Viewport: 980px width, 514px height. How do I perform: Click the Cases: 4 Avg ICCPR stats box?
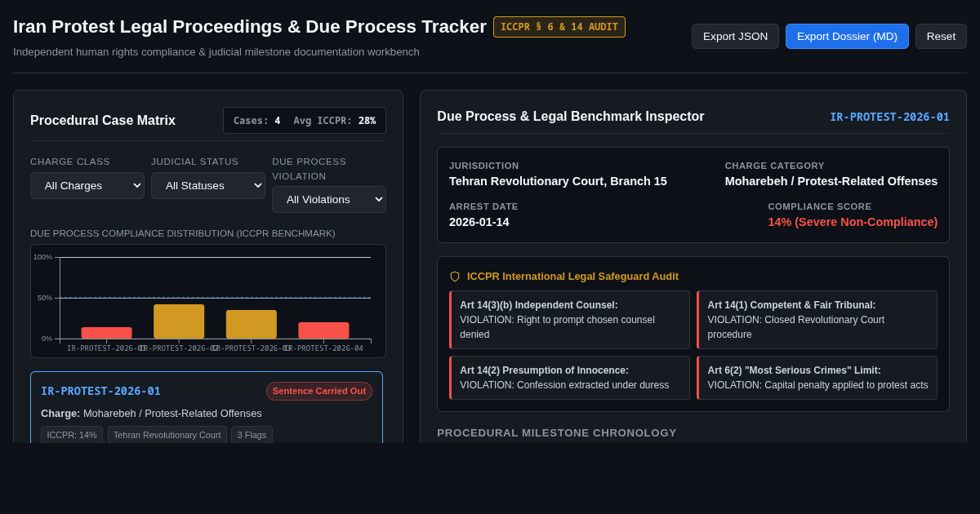pos(305,121)
